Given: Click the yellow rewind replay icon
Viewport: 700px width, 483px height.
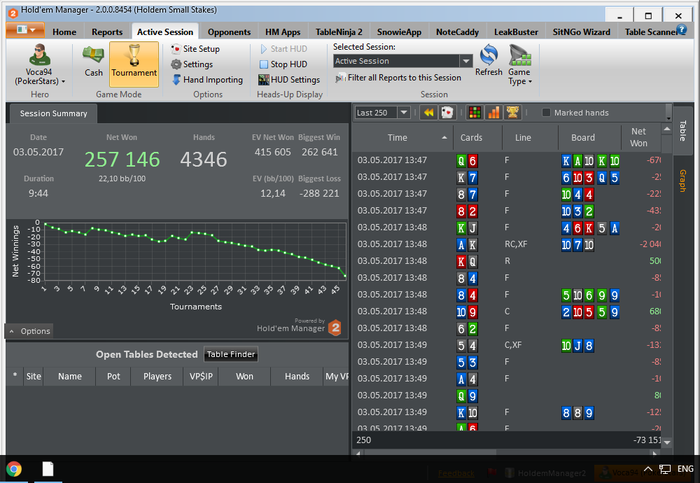Looking at the screenshot, I should pos(428,112).
